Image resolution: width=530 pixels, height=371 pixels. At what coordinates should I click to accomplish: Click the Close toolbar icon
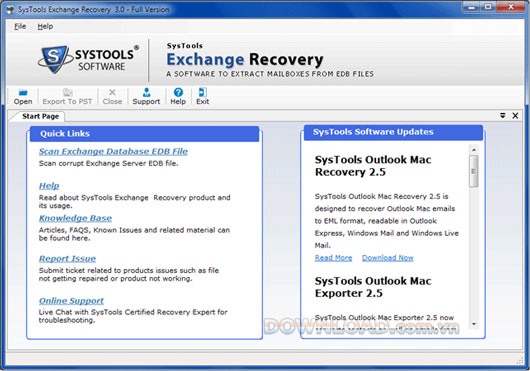(x=112, y=96)
